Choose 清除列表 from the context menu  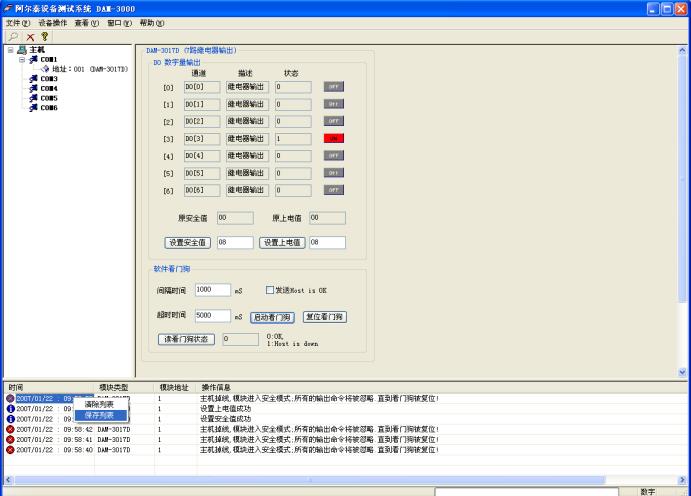(99, 404)
